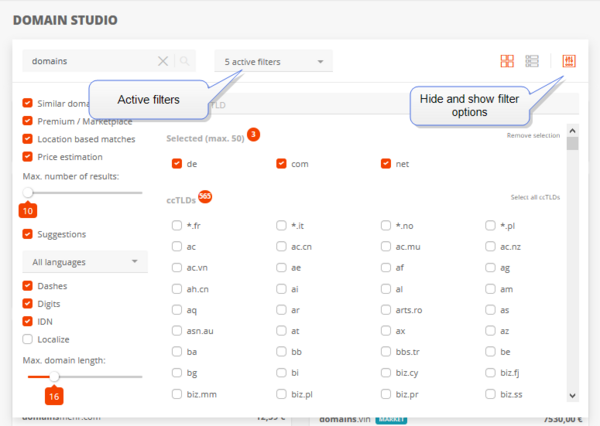Disable the Suggestions checkbox
Image resolution: width=600 pixels, height=426 pixels.
click(28, 234)
